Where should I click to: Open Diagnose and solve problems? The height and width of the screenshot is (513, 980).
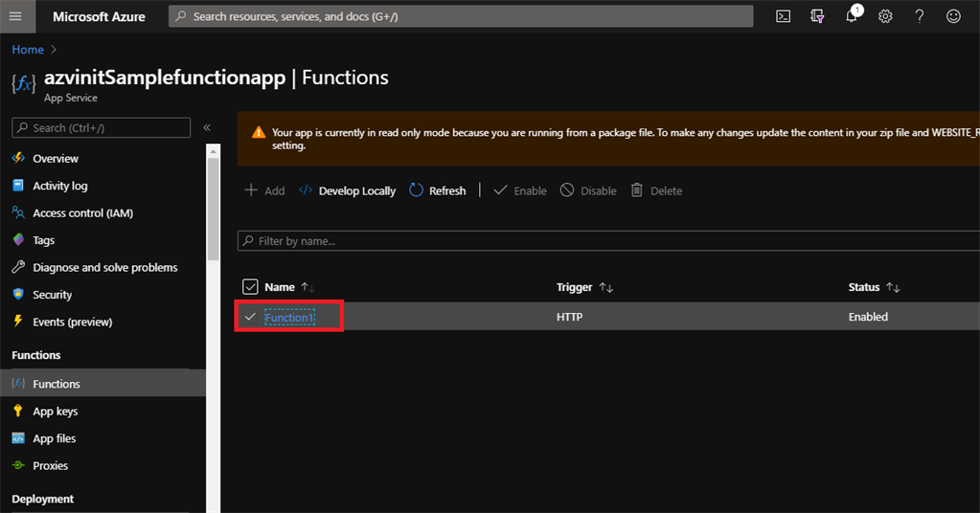point(103,268)
